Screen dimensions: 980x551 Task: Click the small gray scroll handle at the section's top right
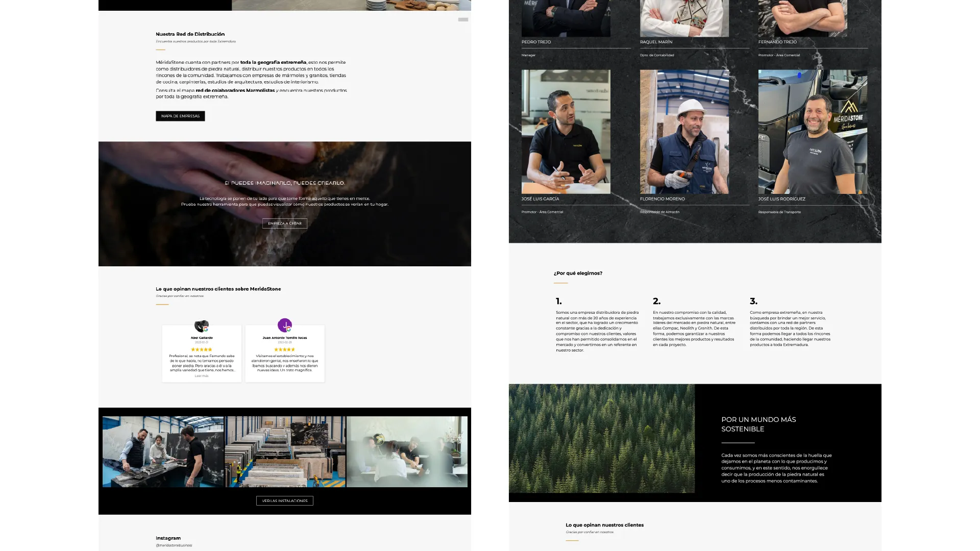coord(463,19)
